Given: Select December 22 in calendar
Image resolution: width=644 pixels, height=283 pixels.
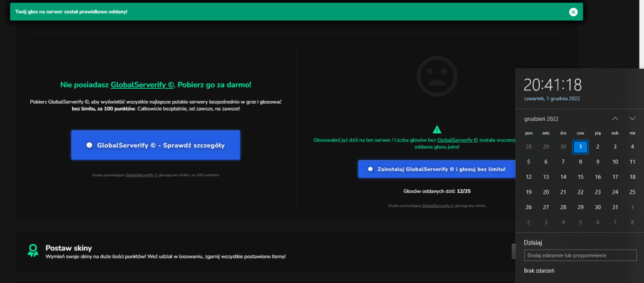Looking at the screenshot, I should 580,192.
